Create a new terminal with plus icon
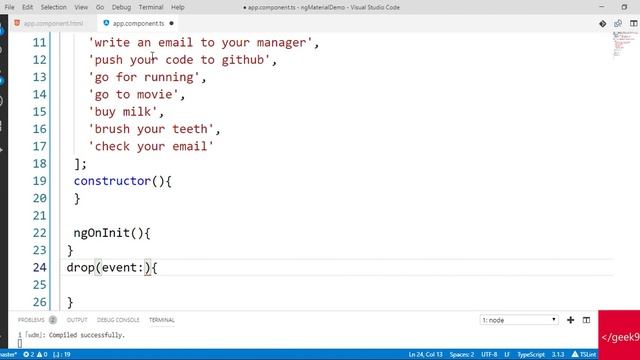 571,320
